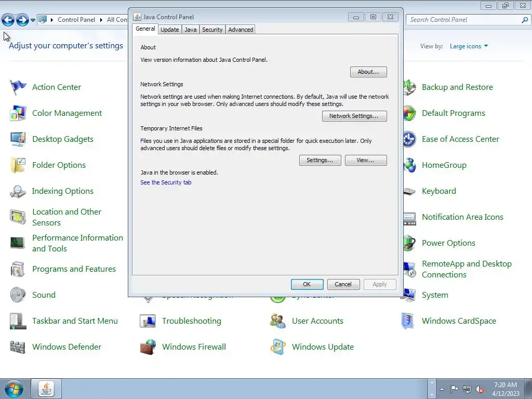Open Programs and Features icon
Image resolution: width=532 pixels, height=399 pixels.
coord(18,269)
